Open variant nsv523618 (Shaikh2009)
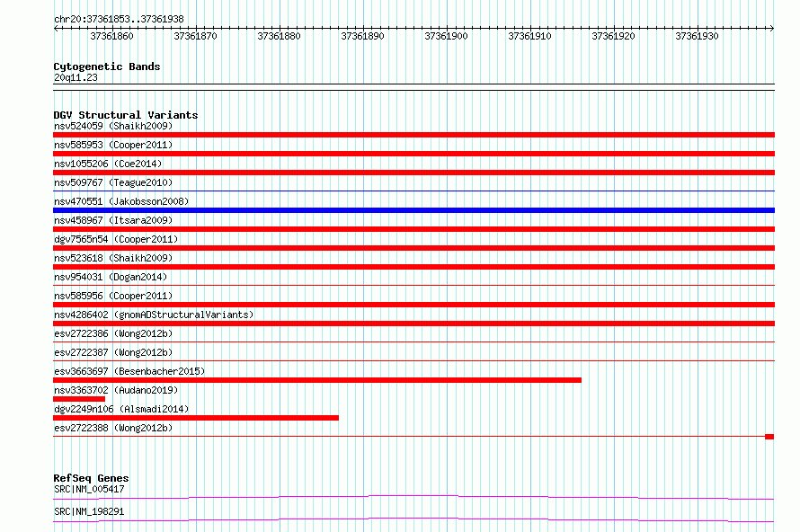The image size is (800, 532). (x=113, y=258)
